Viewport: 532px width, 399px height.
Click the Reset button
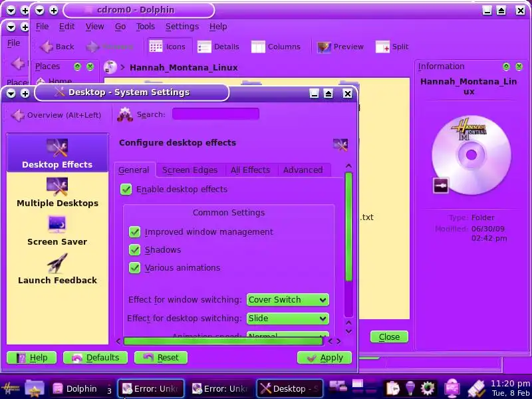pos(161,358)
